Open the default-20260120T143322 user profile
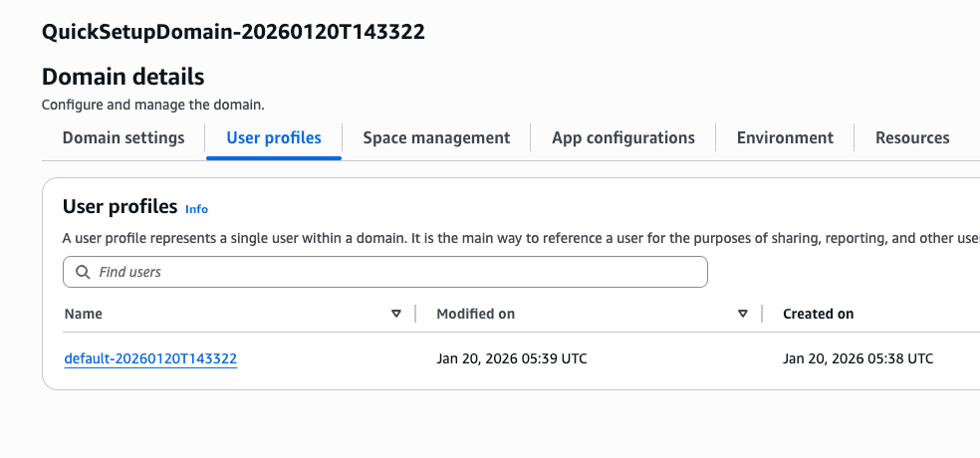 [150, 358]
